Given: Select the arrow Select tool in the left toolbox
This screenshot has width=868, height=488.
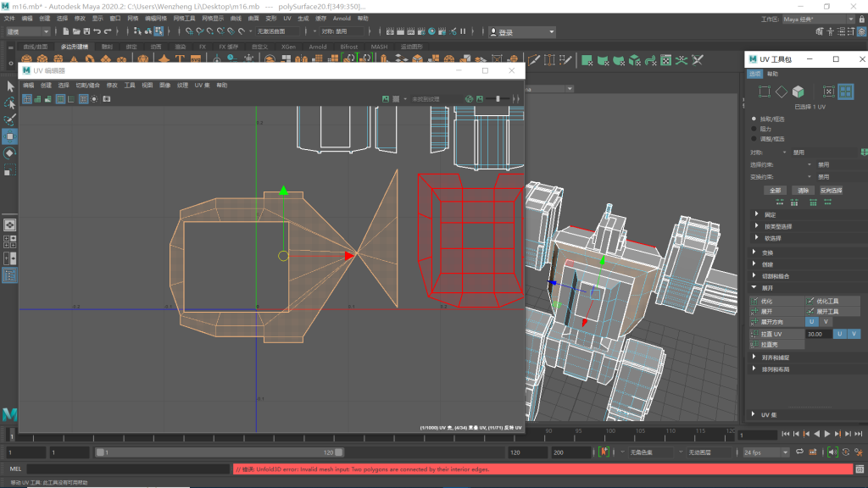Looking at the screenshot, I should pyautogui.click(x=10, y=86).
